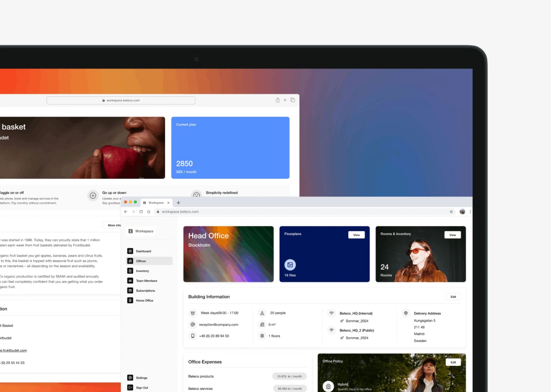Open Settings from the sidebar
Image resolution: width=551 pixels, height=392 pixels.
click(142, 378)
